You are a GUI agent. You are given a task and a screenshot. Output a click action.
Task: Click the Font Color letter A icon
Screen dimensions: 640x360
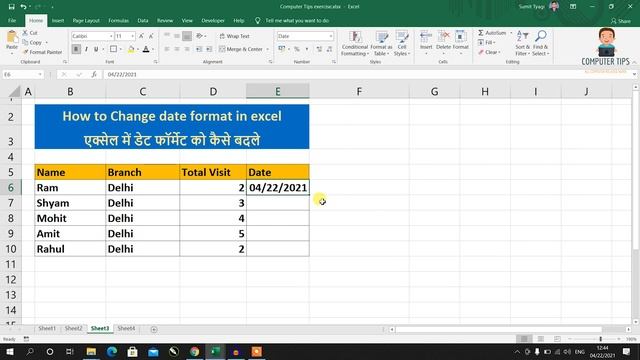coord(146,49)
